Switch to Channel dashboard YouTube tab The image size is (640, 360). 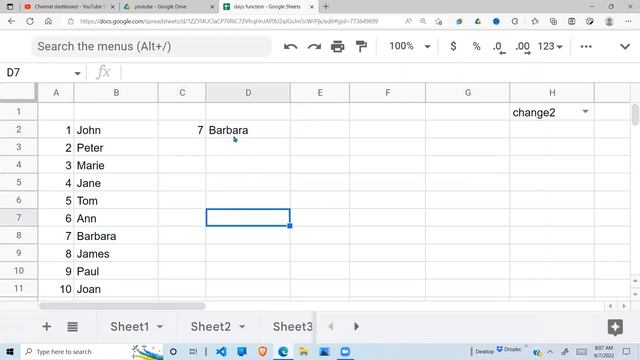(69, 7)
